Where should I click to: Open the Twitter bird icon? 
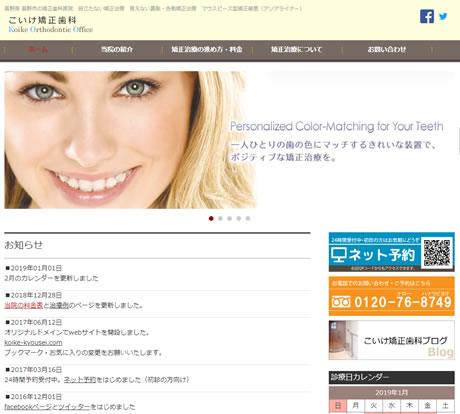tap(443, 16)
